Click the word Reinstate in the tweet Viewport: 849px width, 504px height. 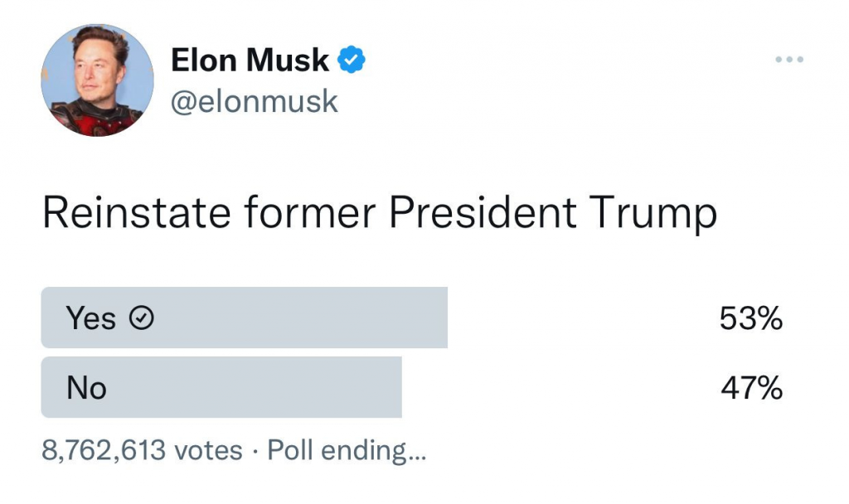137,212
